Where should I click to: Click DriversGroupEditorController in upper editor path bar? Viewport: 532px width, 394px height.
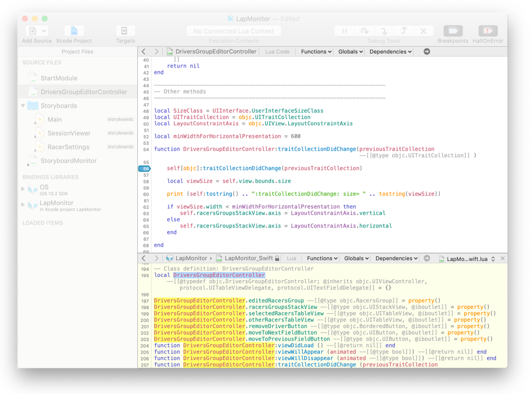(x=216, y=52)
